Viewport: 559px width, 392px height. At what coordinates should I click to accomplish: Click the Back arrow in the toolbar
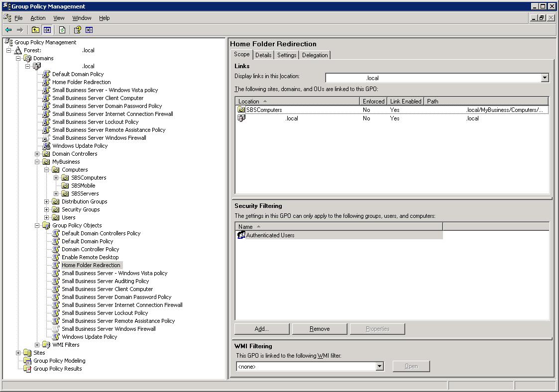click(x=8, y=30)
